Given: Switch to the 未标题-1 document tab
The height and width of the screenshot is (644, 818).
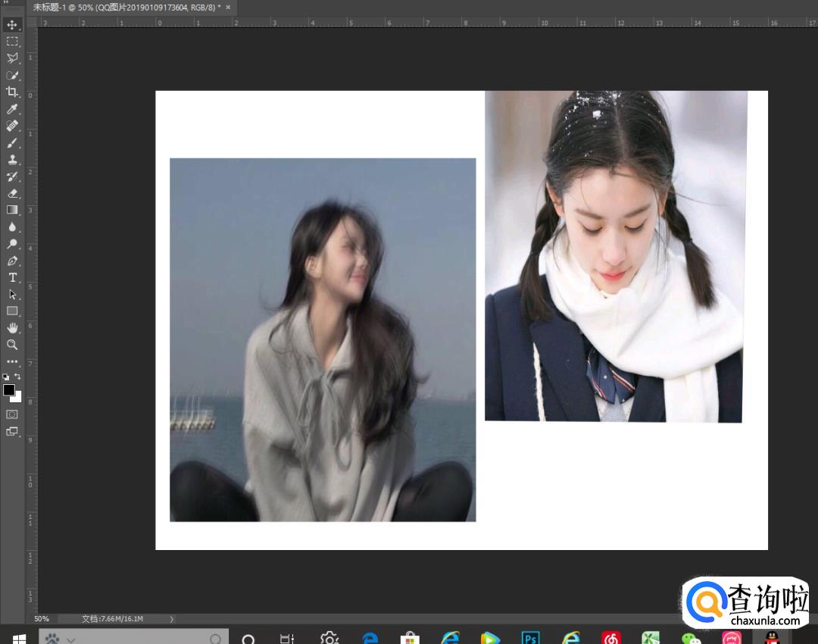Looking at the screenshot, I should tap(126, 7).
